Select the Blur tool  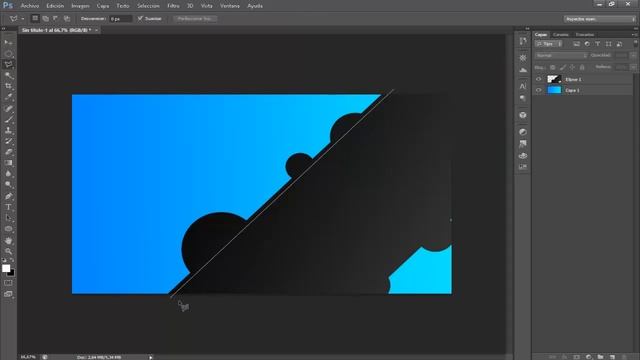pyautogui.click(x=8, y=174)
